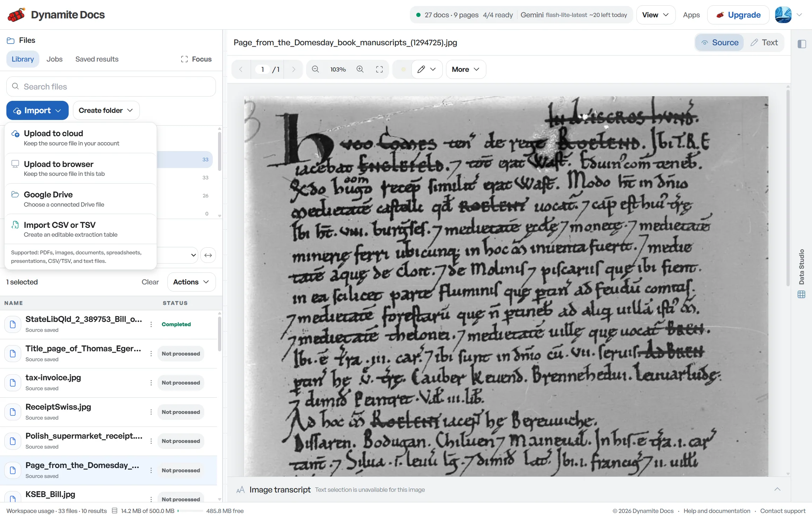812x519 pixels.
Task: Click the Upgrade button
Action: [738, 15]
